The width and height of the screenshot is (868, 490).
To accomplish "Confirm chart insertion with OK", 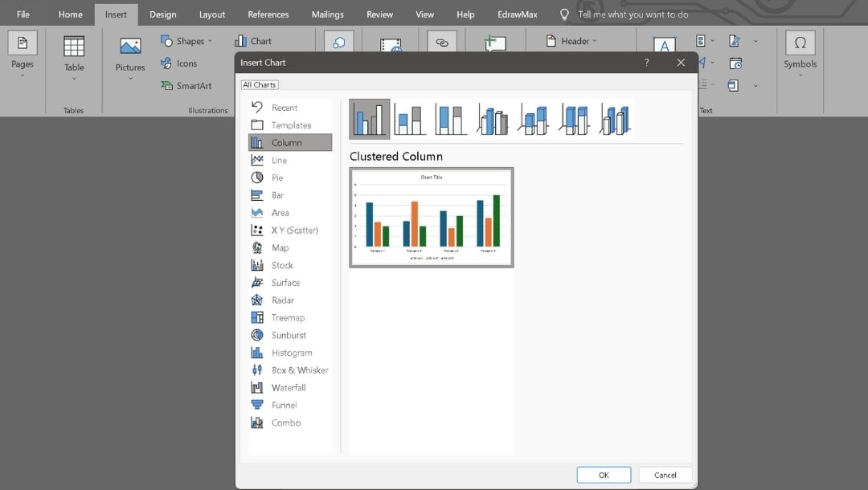I will pos(603,475).
